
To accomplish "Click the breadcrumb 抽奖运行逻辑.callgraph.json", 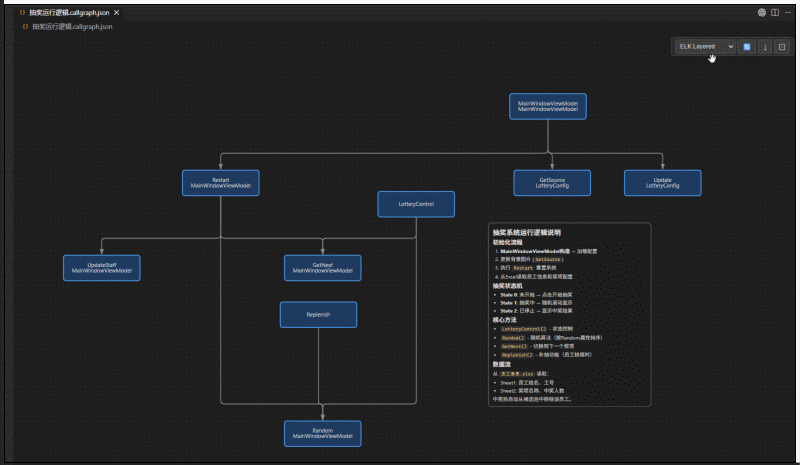I will [72, 27].
